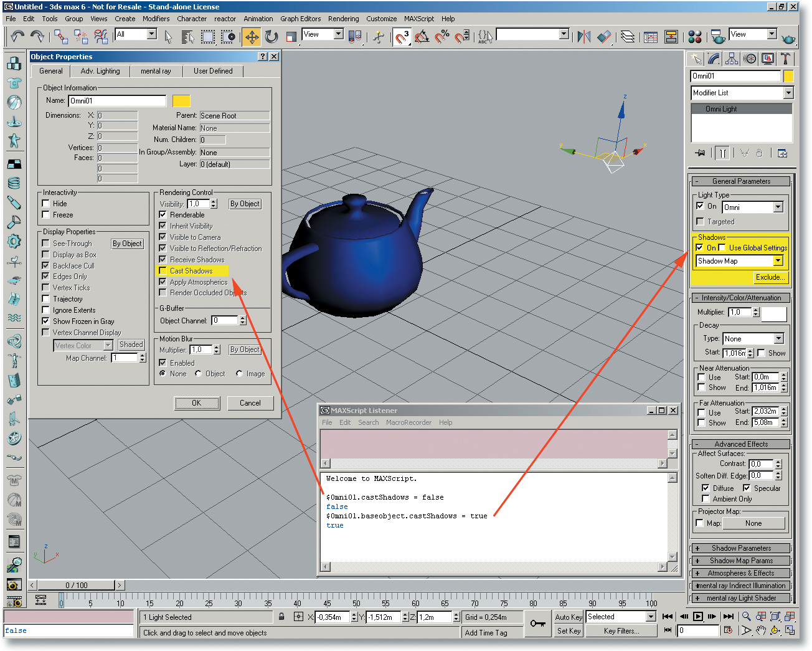Switch to the Utilities hammer panel
Screen dimensions: 812x651
tap(786, 59)
